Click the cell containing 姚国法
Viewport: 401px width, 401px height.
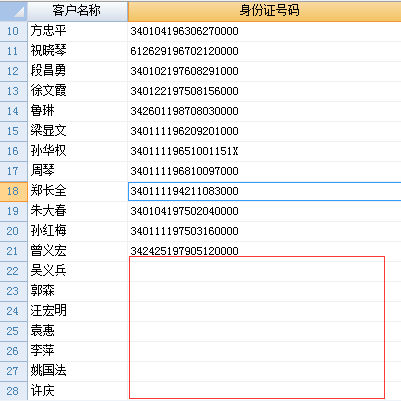pyautogui.click(x=77, y=371)
